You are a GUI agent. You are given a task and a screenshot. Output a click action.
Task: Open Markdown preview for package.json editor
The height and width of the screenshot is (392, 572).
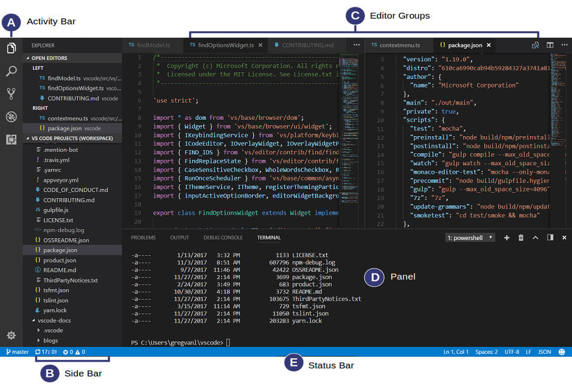[x=535, y=45]
